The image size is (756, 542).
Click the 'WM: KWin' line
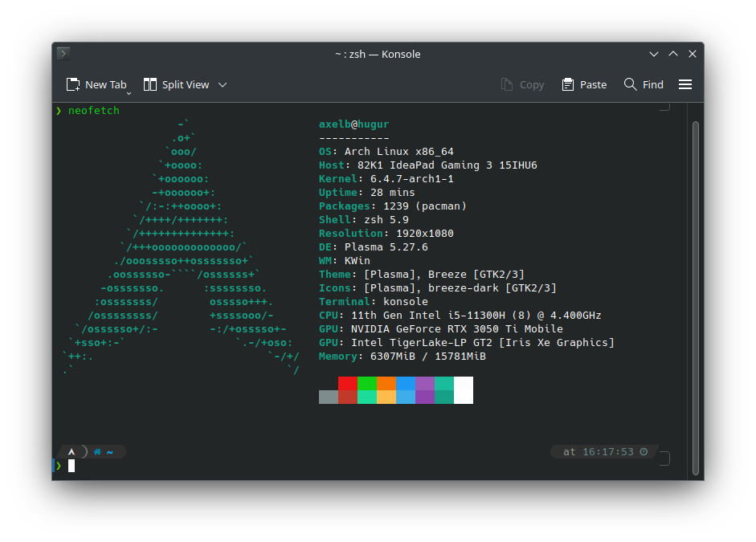point(344,261)
